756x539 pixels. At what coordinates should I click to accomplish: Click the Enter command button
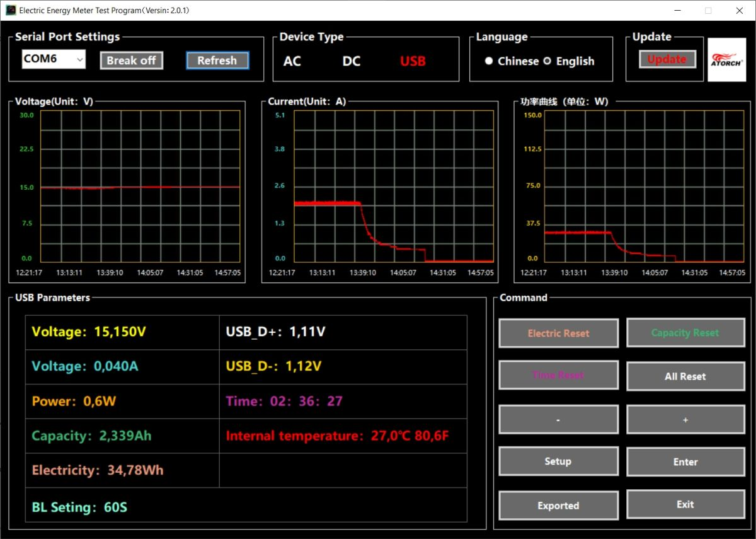tap(685, 462)
